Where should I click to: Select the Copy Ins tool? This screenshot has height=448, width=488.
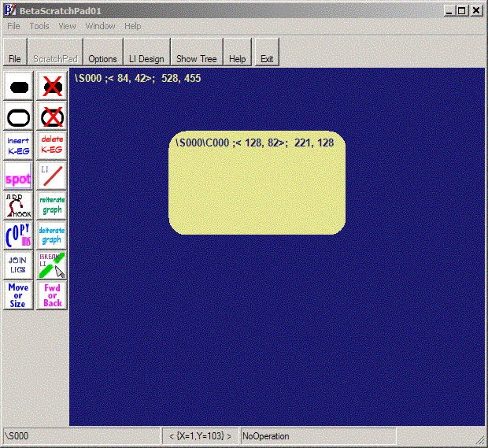[x=18, y=235]
